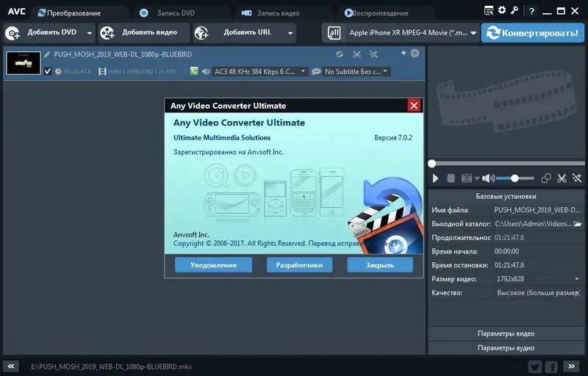Click the Уведомления button in the dialog
Image resolution: width=588 pixels, height=376 pixels.
(213, 265)
